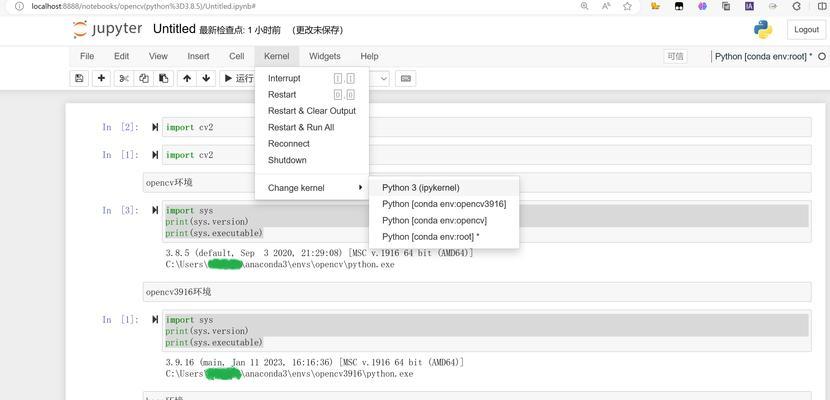This screenshot has width=830, height=400.
Task: Click the Kernel menu
Action: pyautogui.click(x=277, y=56)
